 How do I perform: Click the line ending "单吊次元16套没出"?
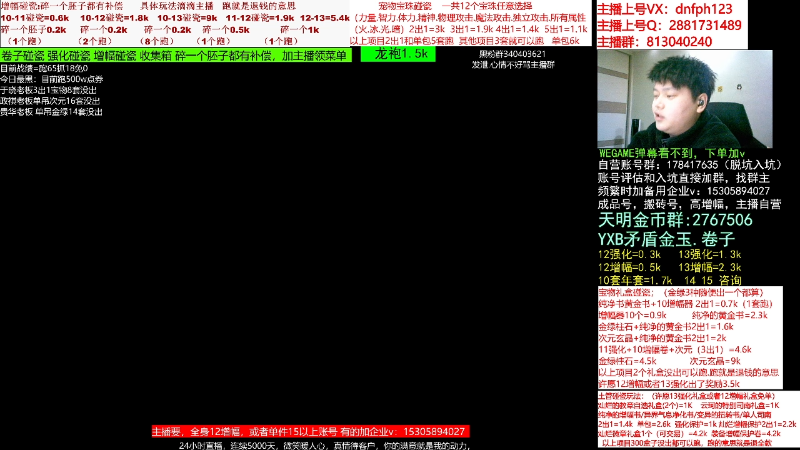[50, 101]
